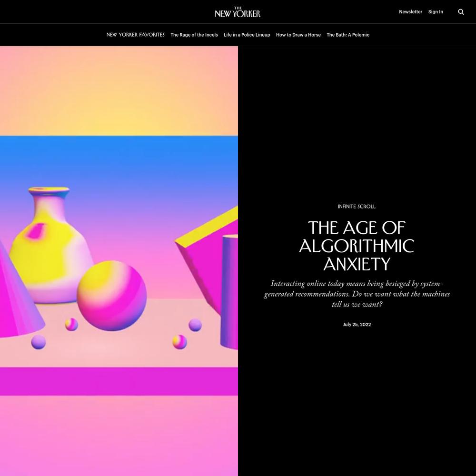Viewport: 476px width, 476px height.
Task: Click the New Yorker Favorites label
Action: [135, 35]
